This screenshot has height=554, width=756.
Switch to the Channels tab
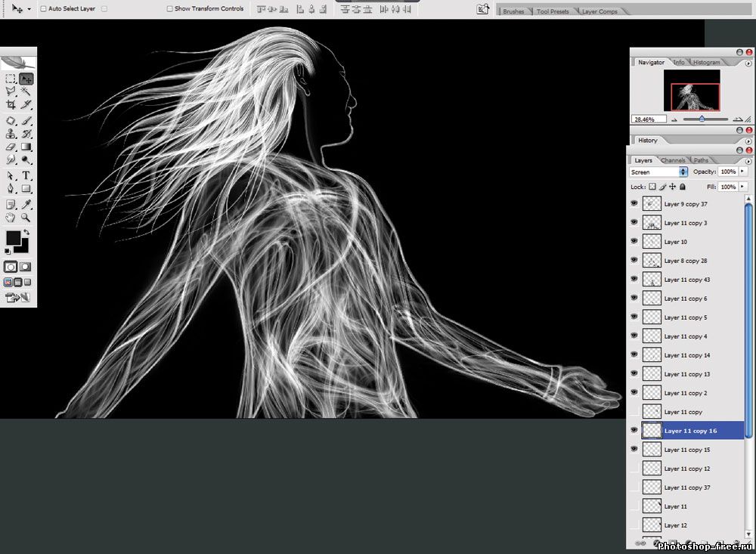click(673, 160)
